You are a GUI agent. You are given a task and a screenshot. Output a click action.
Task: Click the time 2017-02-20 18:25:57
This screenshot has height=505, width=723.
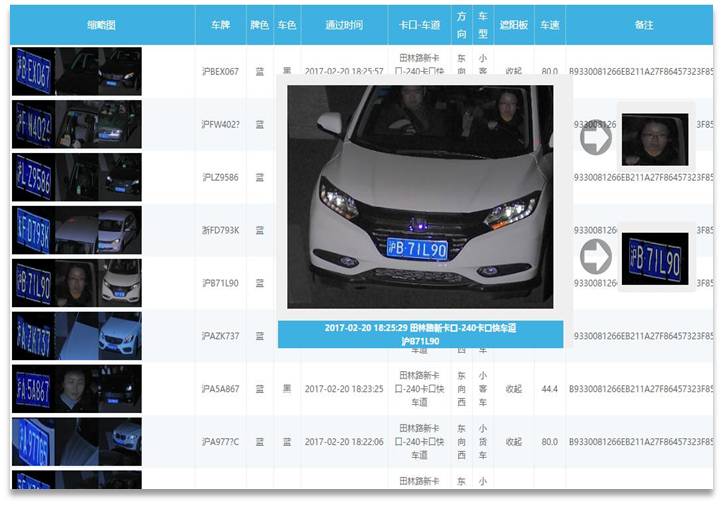pos(344,71)
